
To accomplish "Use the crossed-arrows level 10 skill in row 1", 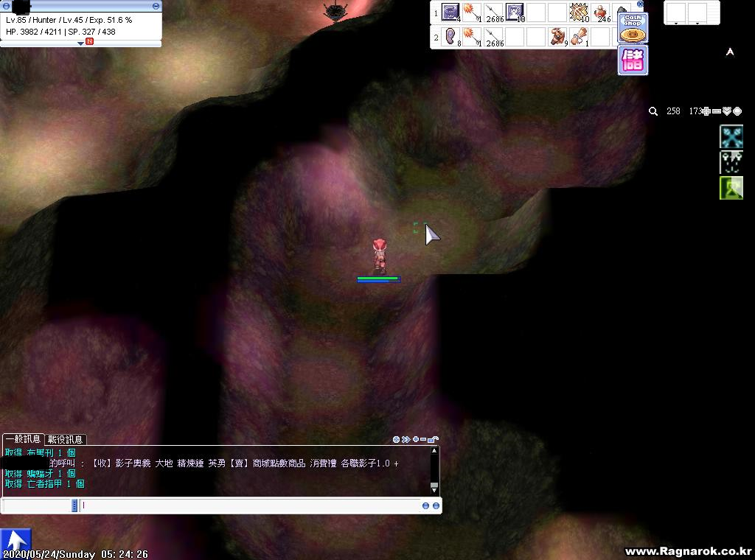I will 579,12.
